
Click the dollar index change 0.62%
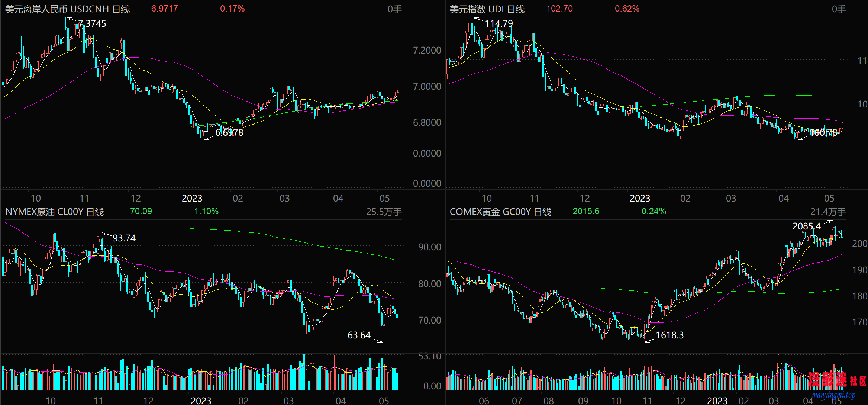pyautogui.click(x=627, y=9)
